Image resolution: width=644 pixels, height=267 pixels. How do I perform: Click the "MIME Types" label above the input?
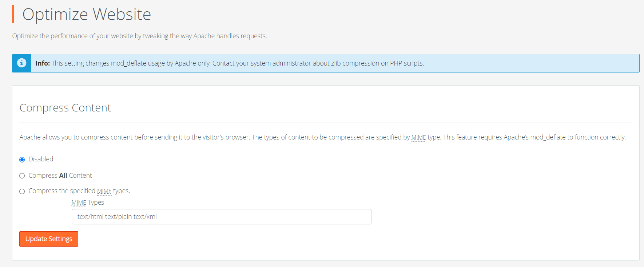click(x=88, y=203)
